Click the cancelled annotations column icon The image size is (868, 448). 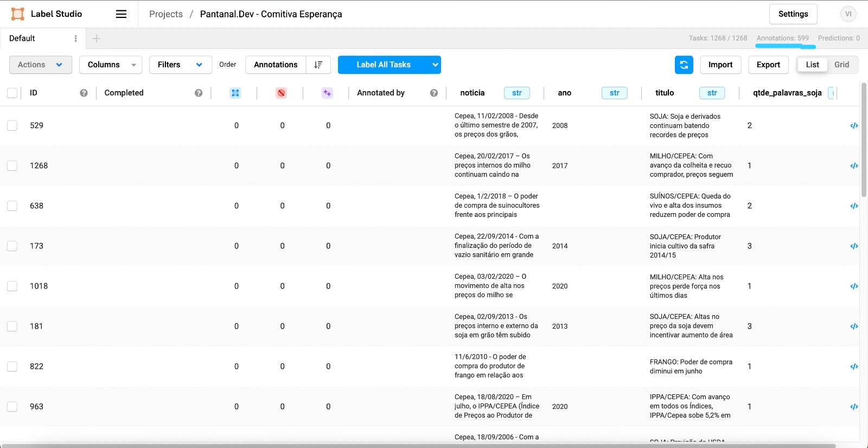(281, 93)
